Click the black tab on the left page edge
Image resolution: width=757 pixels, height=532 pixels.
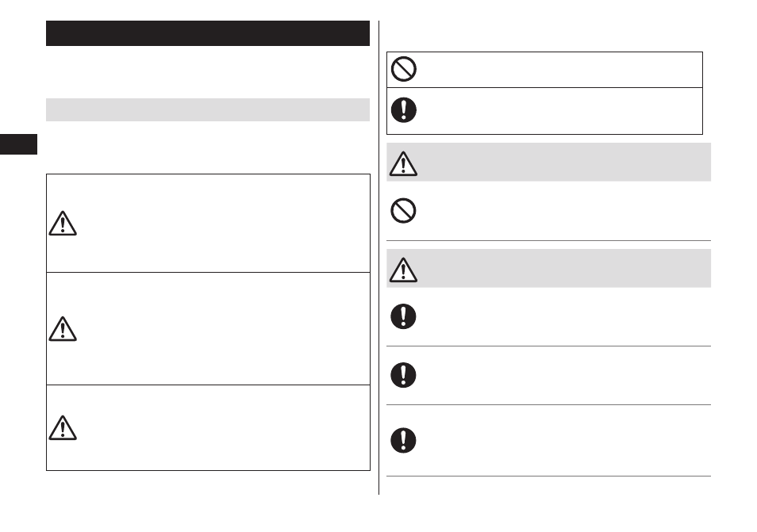[18, 144]
